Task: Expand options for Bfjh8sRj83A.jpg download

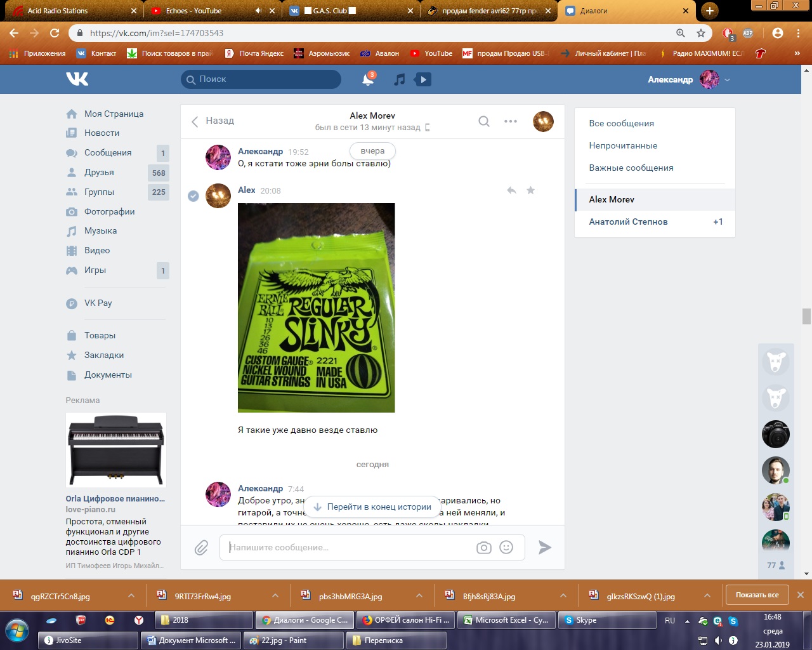Action: pyautogui.click(x=563, y=596)
